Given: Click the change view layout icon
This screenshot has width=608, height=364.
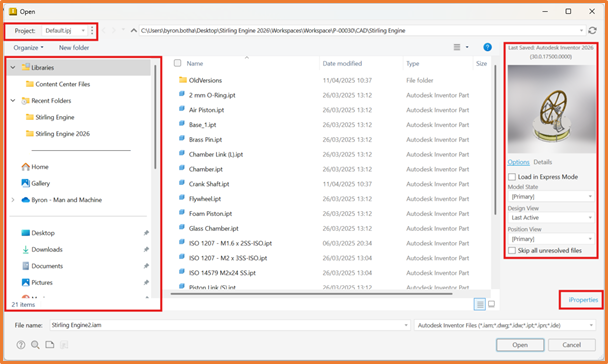Looking at the screenshot, I should click(457, 47).
